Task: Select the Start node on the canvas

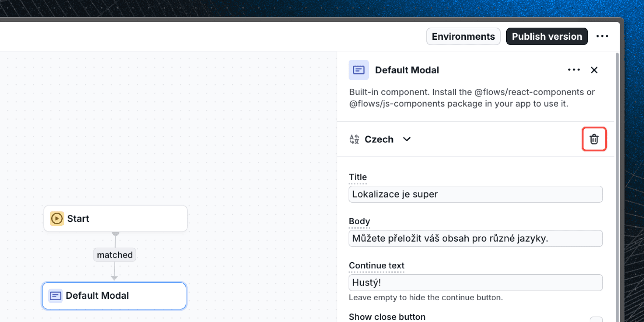Action: [115, 218]
